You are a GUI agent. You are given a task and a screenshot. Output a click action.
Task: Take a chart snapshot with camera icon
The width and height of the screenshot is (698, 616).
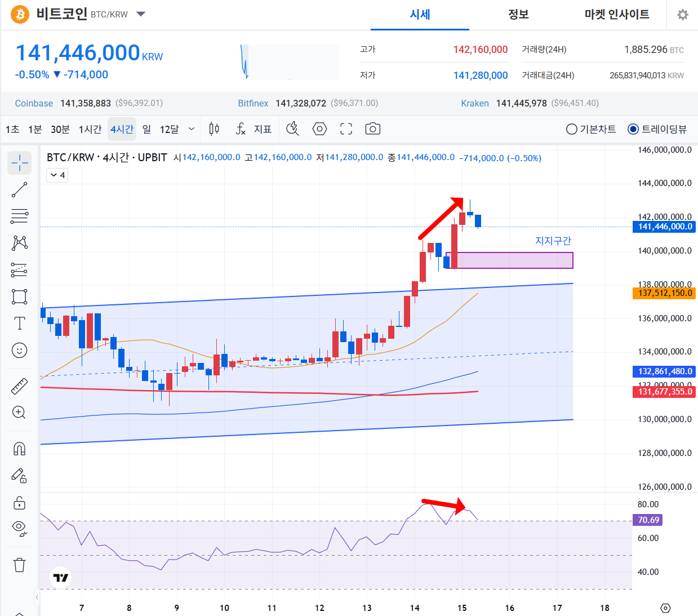click(x=372, y=129)
